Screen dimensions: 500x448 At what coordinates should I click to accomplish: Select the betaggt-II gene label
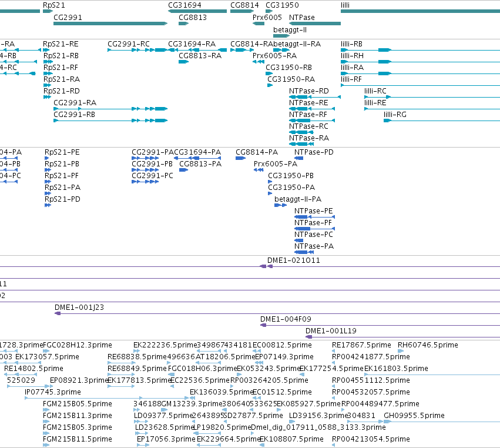(290, 30)
